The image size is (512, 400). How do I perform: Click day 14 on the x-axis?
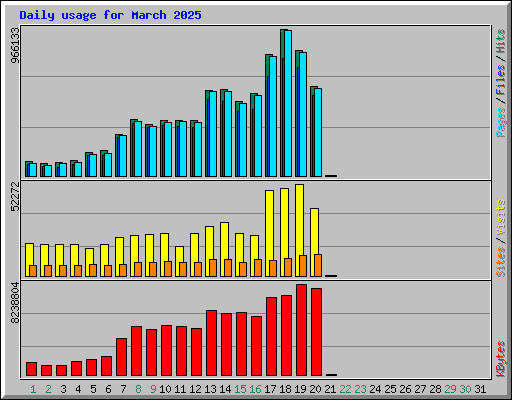(x=225, y=389)
